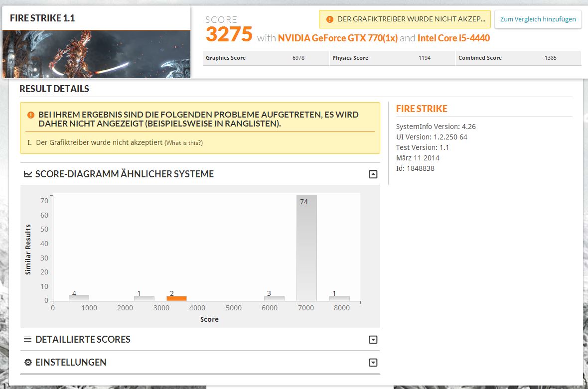Viewport: 588px width, 389px height.
Task: Click the Combined Score value 1385
Action: pyautogui.click(x=551, y=58)
